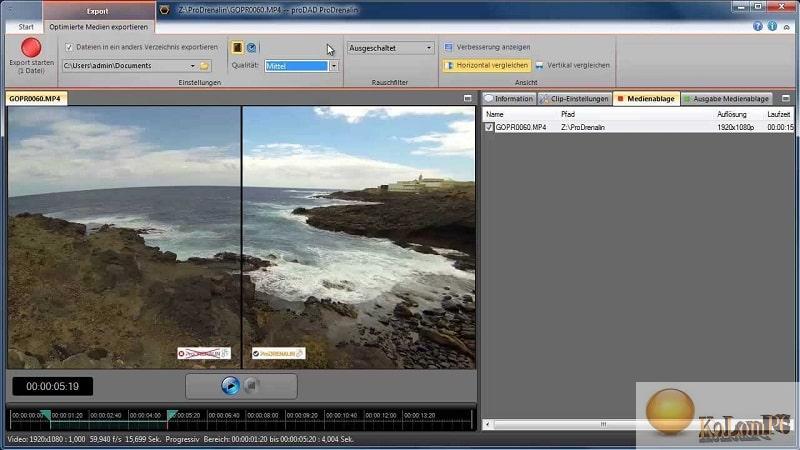Open the blue question mark help icon
The image size is (800, 450).
click(x=758, y=26)
